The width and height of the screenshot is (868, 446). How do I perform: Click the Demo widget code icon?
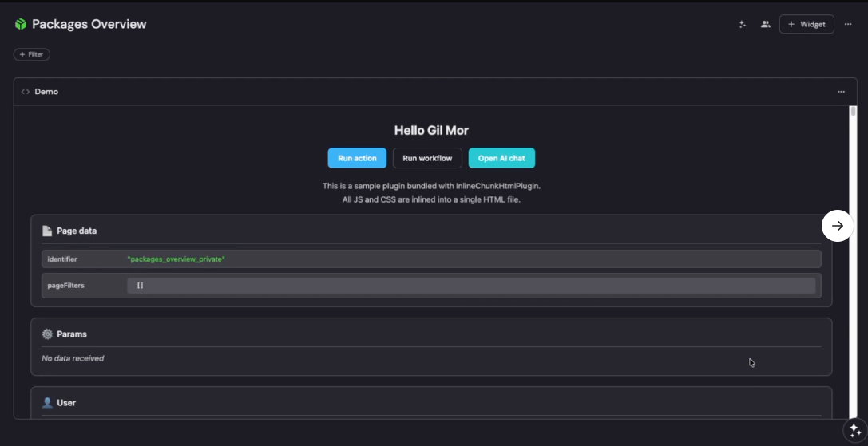[25, 92]
